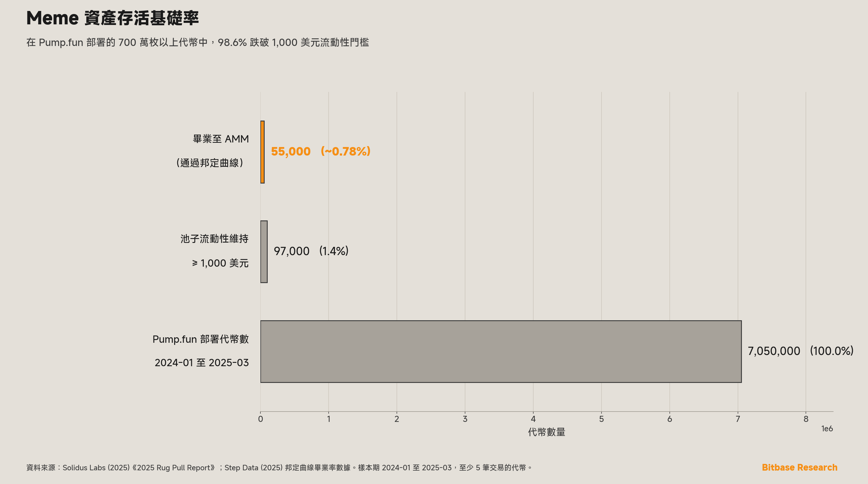Click the x-axis tick labeled 4
The height and width of the screenshot is (484, 868).
point(533,419)
